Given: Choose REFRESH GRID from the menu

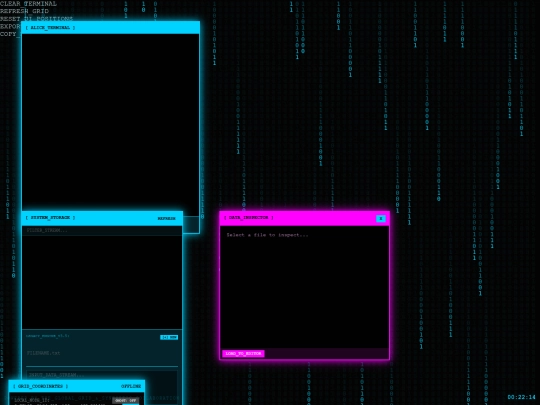Looking at the screenshot, I should coord(24,11).
